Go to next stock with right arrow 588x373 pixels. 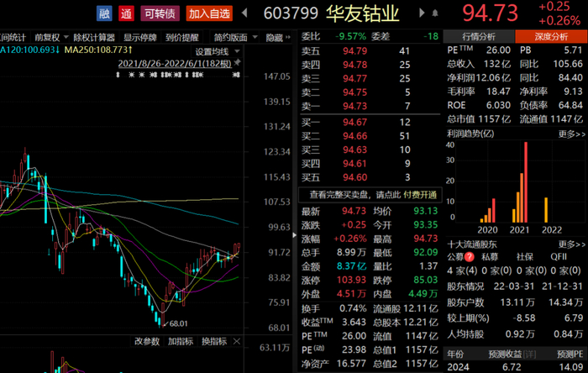pyautogui.click(x=422, y=13)
